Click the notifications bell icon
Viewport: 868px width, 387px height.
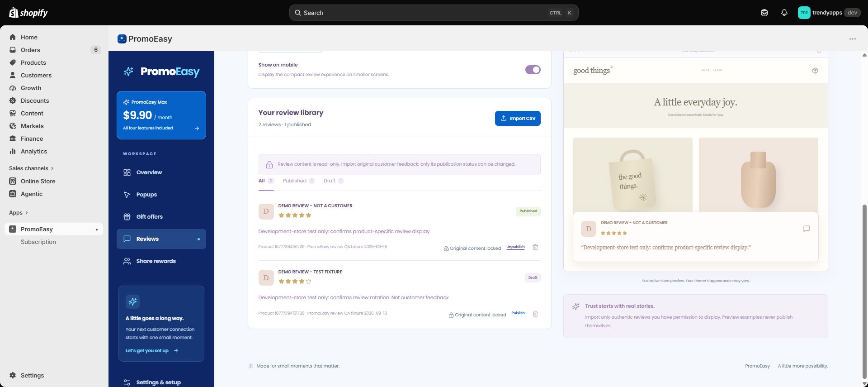pos(784,13)
